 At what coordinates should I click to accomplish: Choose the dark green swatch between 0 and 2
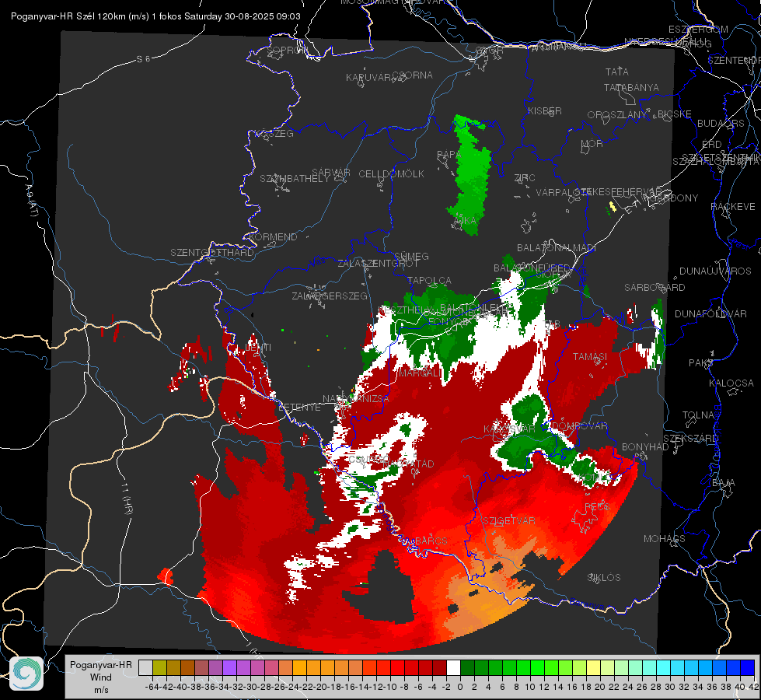click(x=467, y=667)
